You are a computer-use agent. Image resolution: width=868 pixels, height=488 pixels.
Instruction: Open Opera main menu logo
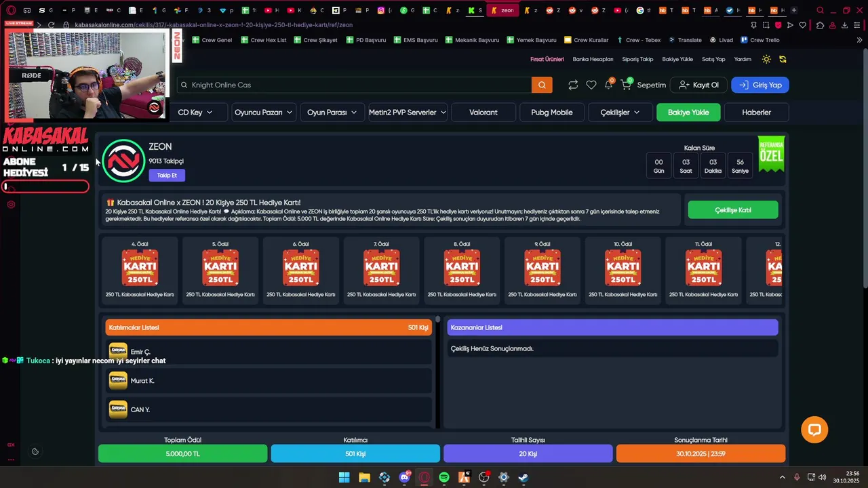point(11,10)
